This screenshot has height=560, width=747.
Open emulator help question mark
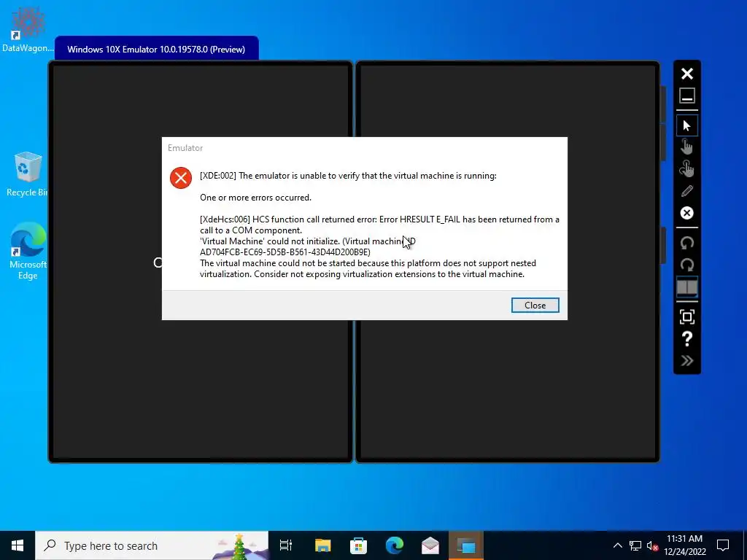pos(686,338)
